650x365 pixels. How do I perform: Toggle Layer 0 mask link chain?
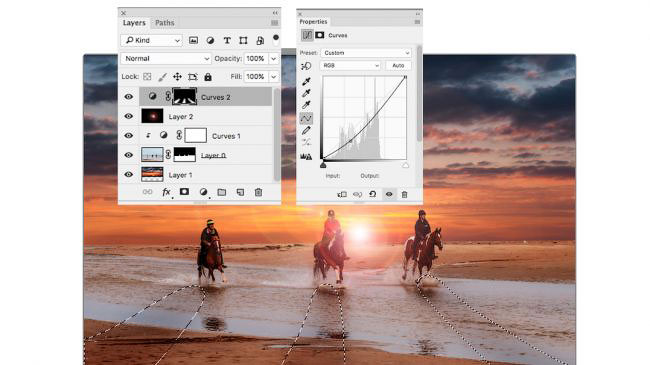point(168,155)
